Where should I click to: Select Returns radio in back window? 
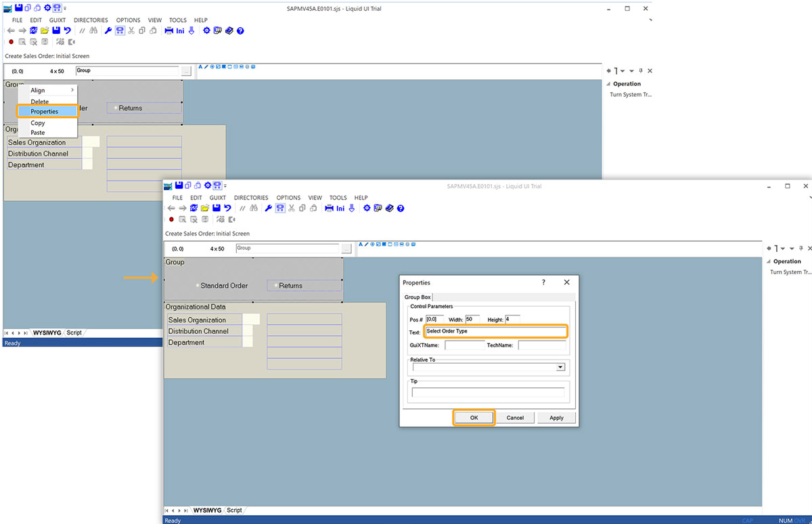116,108
